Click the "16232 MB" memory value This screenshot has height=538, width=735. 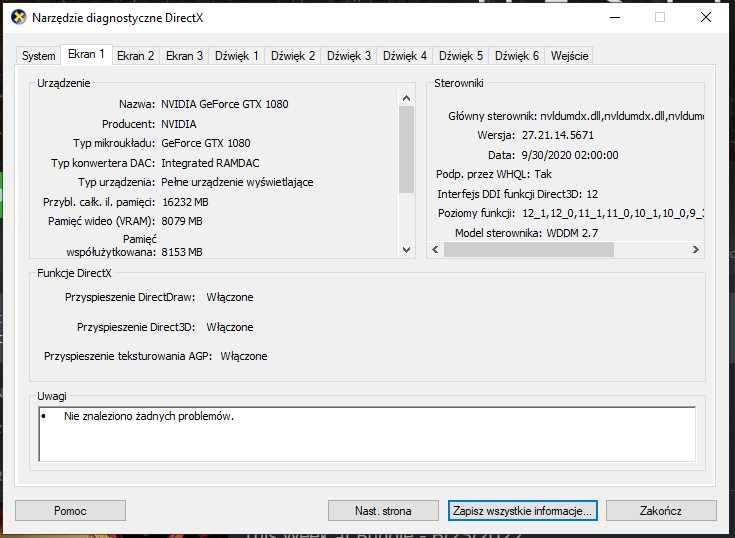click(185, 202)
